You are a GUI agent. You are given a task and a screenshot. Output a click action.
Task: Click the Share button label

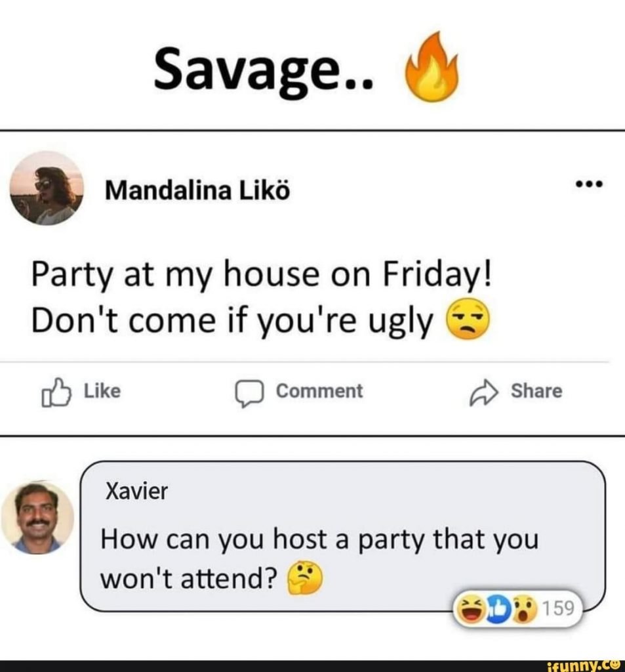tap(536, 391)
